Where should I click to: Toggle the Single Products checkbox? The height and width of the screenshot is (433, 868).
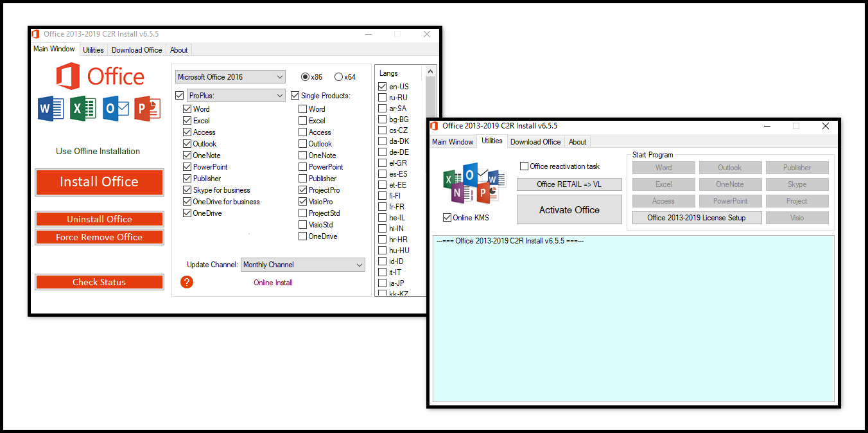[295, 96]
